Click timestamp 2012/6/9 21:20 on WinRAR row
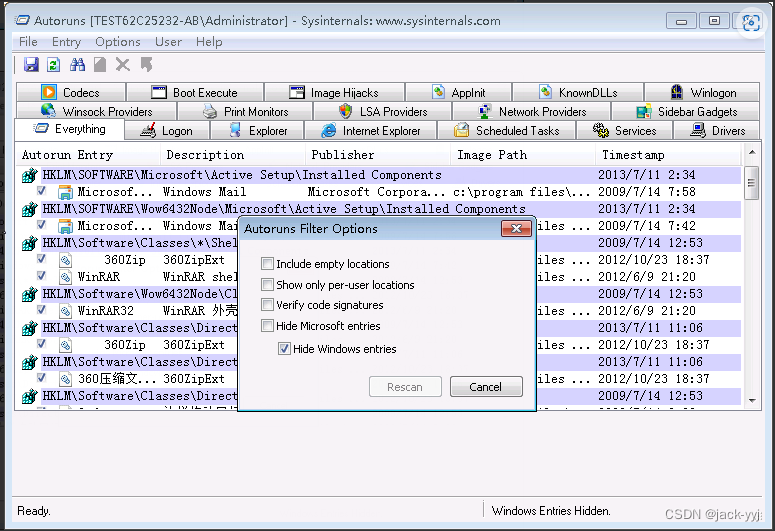The width and height of the screenshot is (775, 531). pos(646,277)
